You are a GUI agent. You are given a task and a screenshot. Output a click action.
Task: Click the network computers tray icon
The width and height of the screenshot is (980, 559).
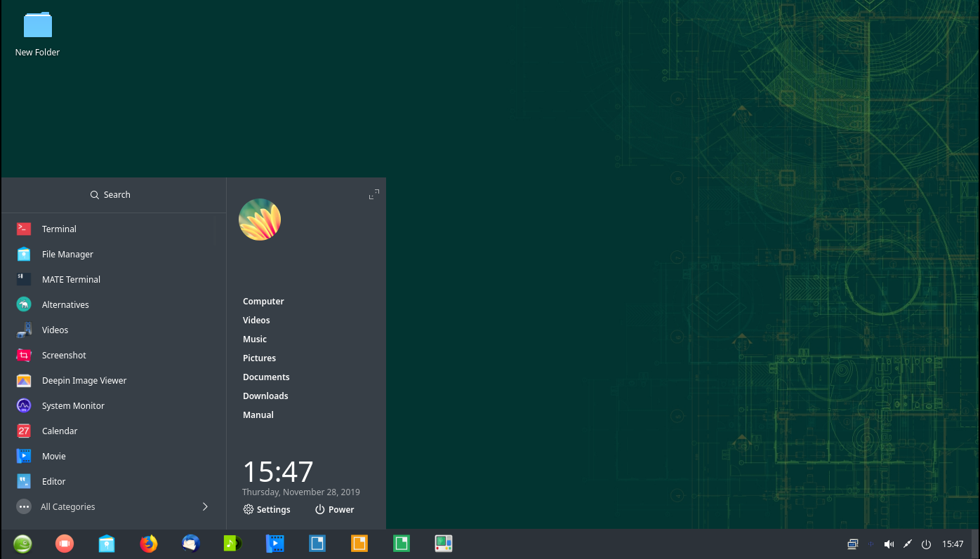tap(852, 544)
